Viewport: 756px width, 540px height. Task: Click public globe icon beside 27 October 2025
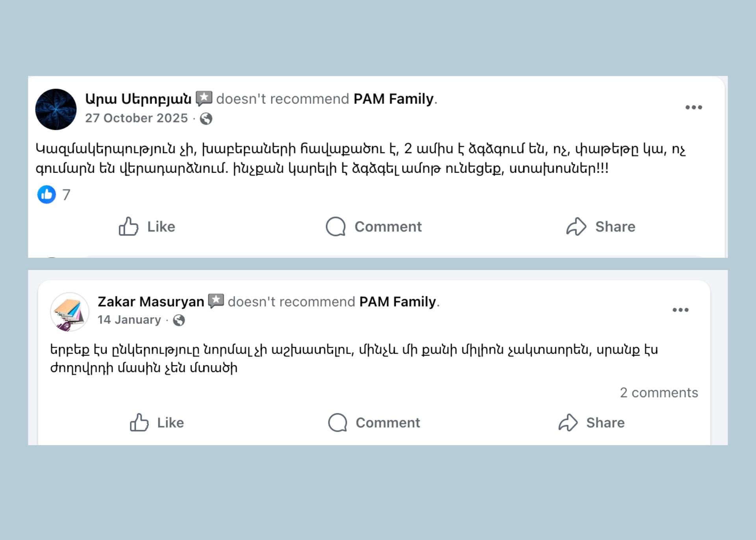(x=206, y=118)
